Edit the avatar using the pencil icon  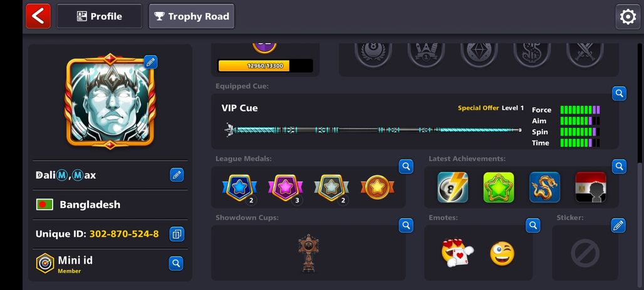[150, 62]
